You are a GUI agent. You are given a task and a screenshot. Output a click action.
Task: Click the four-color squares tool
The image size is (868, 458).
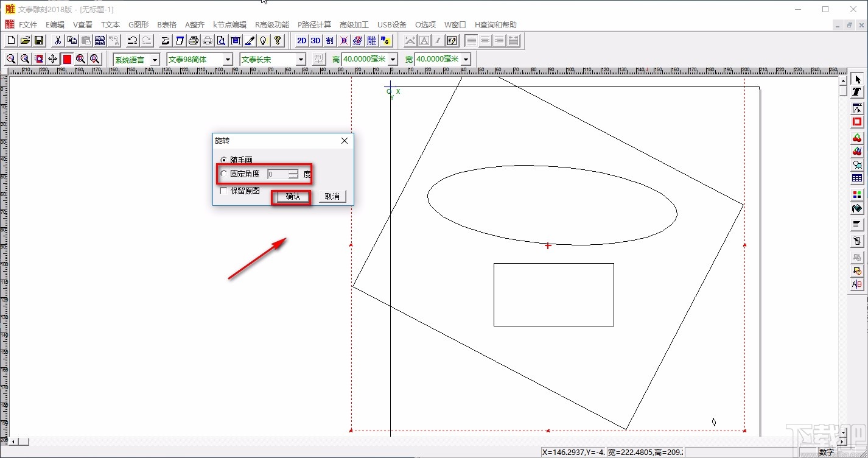coord(857,195)
